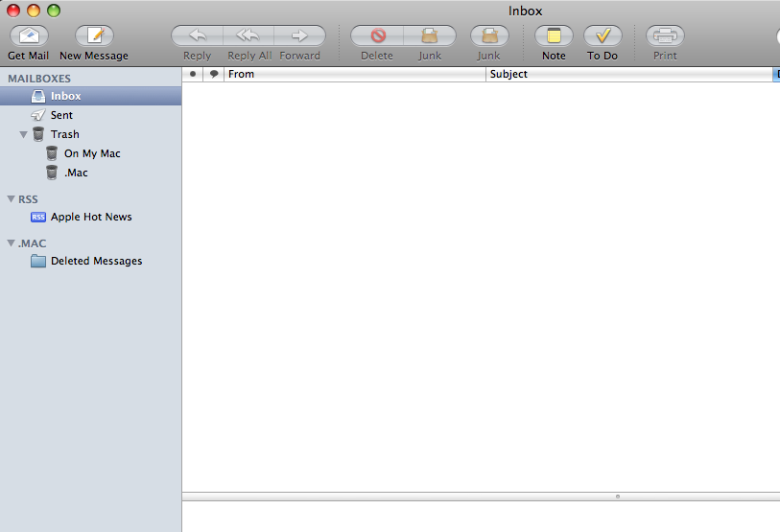780x532 pixels.
Task: Open the Apple Hot News feed
Action: [90, 217]
